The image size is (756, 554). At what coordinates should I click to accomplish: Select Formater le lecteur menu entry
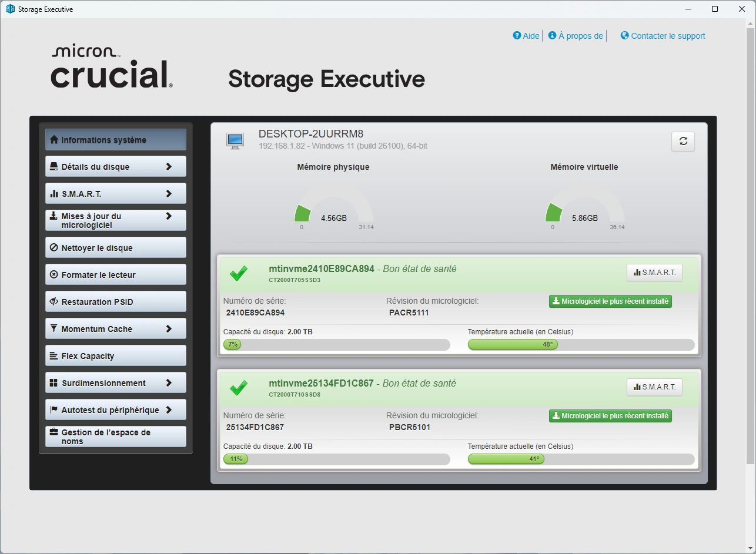coord(116,274)
